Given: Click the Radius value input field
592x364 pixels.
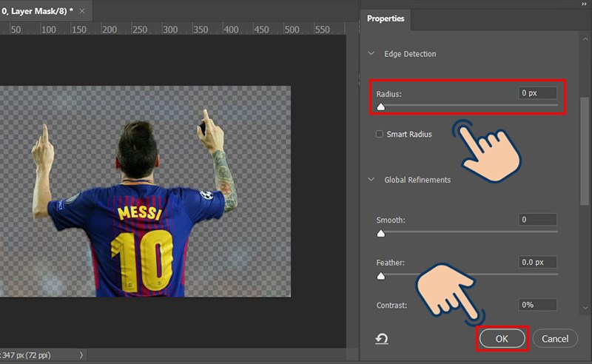Looking at the screenshot, I should tap(537, 93).
